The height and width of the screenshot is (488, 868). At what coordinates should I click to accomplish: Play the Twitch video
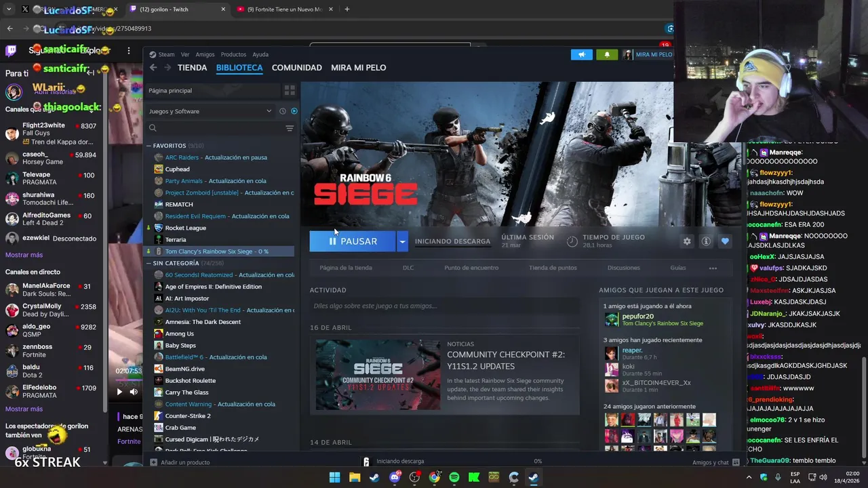tap(119, 391)
